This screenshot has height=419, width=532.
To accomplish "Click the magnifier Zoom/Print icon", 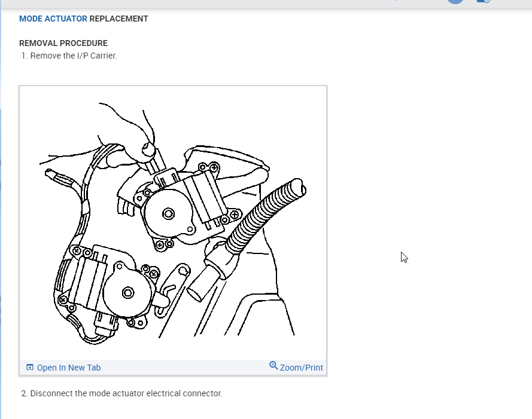I will click(273, 365).
